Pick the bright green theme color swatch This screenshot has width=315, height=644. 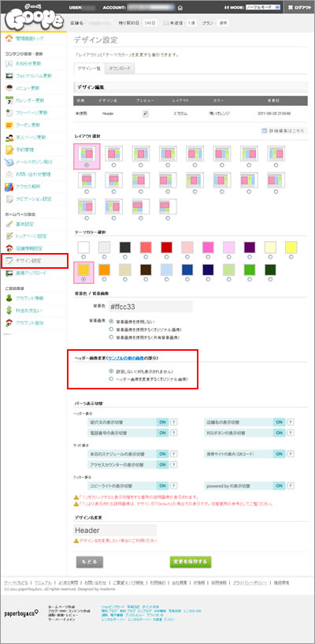[250, 270]
